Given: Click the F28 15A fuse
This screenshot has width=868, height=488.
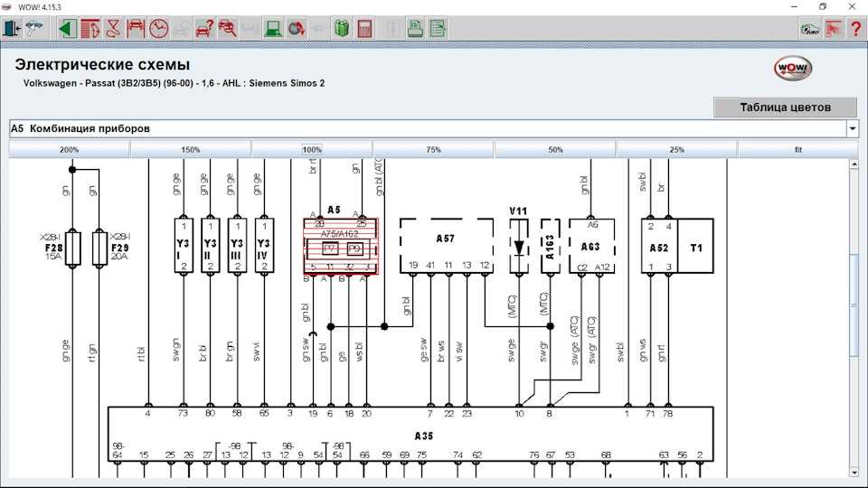Looking at the screenshot, I should point(72,249).
